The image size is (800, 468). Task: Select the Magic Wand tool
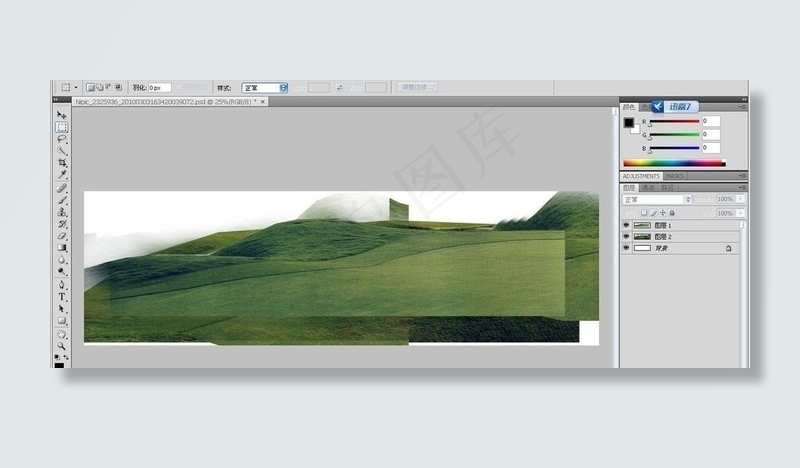point(62,151)
